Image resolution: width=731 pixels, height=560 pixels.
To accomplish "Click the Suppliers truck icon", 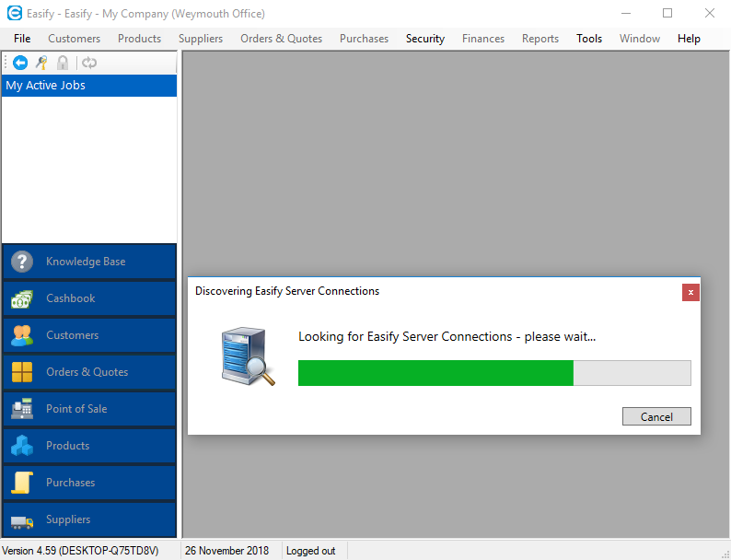I will [22, 521].
